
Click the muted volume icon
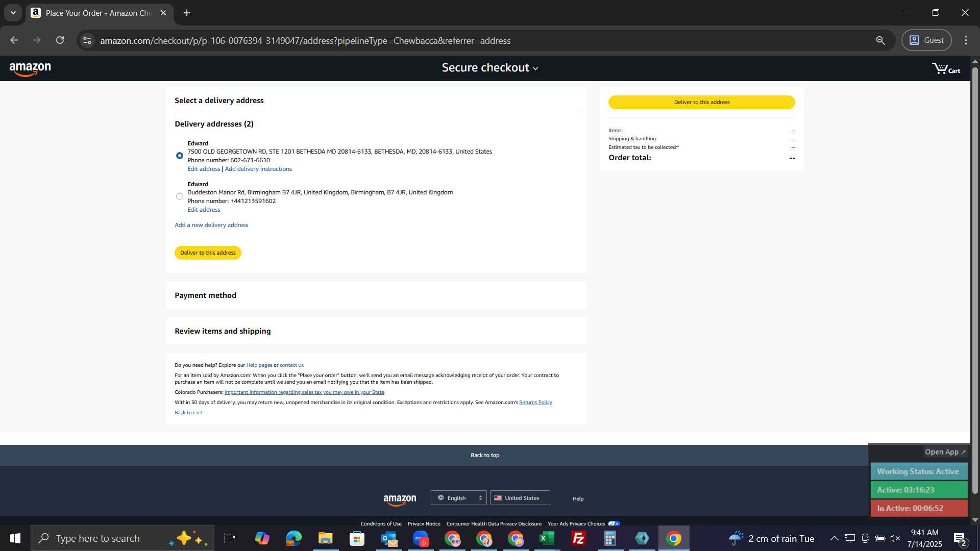[x=895, y=538]
